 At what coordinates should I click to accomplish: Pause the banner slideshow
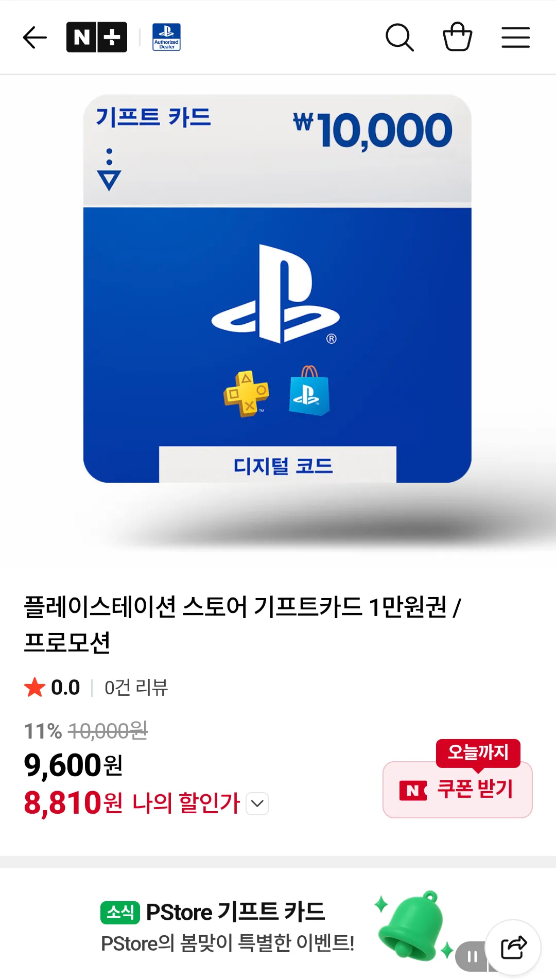tap(472, 956)
